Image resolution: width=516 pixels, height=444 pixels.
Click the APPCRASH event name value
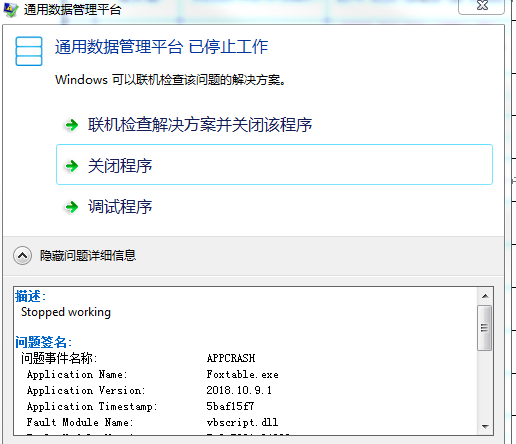click(231, 358)
